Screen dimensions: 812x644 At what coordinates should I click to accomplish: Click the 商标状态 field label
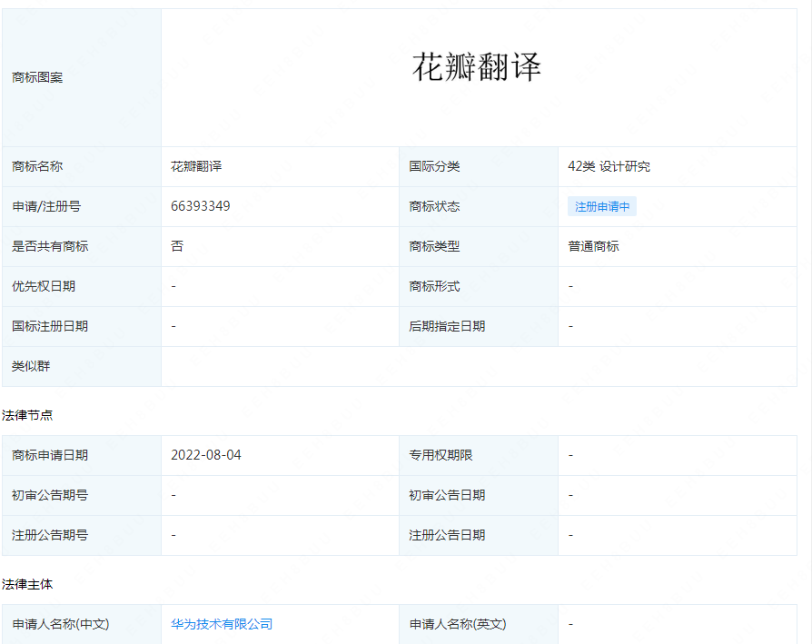click(x=434, y=206)
